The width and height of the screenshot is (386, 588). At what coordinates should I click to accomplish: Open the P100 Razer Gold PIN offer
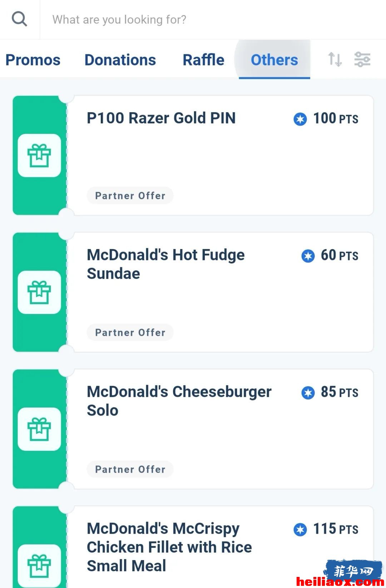[193, 155]
